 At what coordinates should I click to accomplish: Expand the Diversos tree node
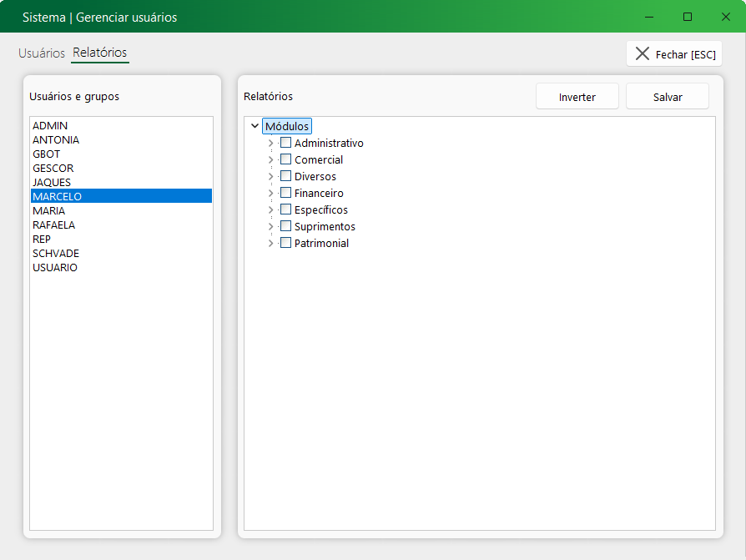click(270, 176)
